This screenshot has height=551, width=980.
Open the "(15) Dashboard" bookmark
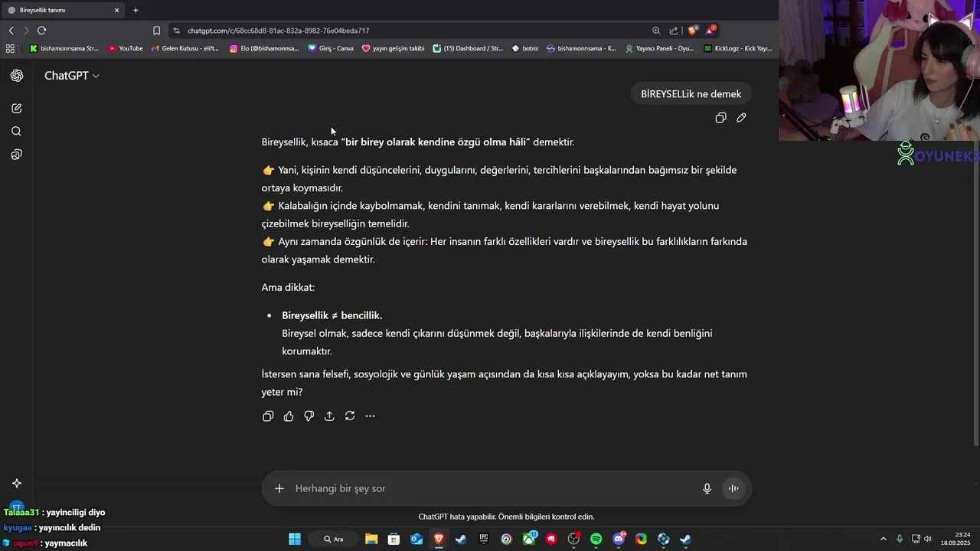(468, 48)
